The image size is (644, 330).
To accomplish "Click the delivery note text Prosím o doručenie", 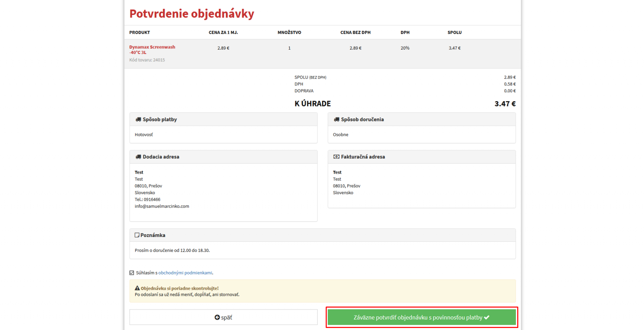I will coord(172,251).
